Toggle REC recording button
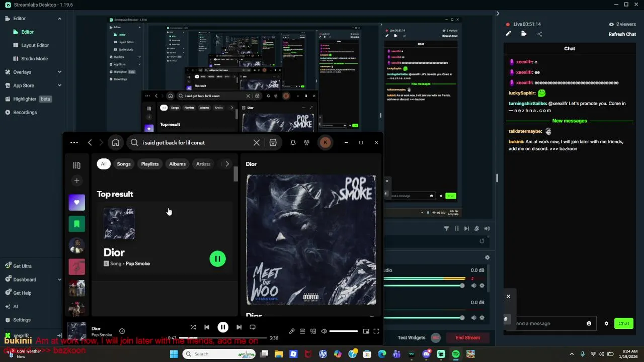This screenshot has width=644, height=362. [436, 338]
